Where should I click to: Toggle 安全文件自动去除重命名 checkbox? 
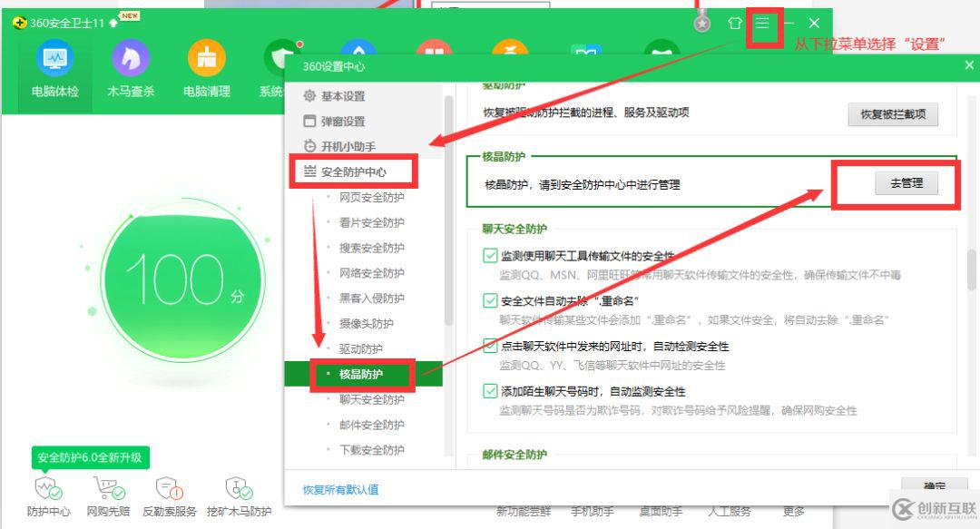(490, 300)
